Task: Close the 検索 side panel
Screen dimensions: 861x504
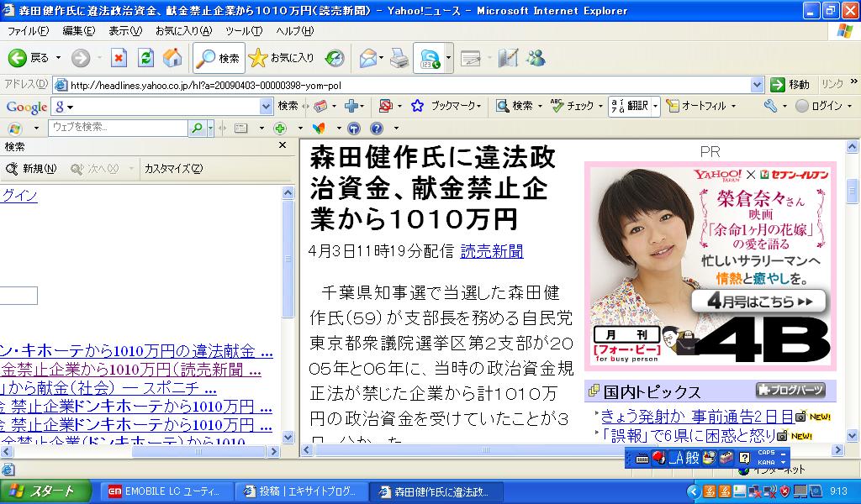Action: pyautogui.click(x=283, y=145)
